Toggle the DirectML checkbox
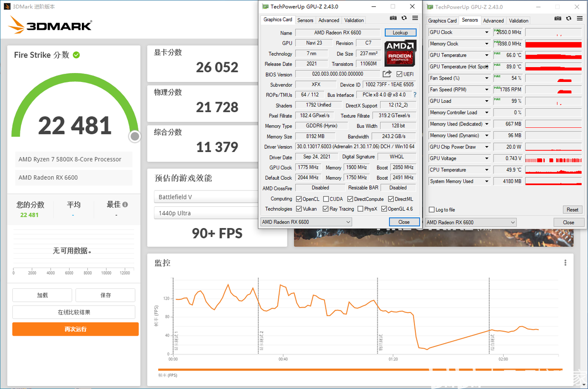The height and width of the screenshot is (389, 588). (391, 199)
